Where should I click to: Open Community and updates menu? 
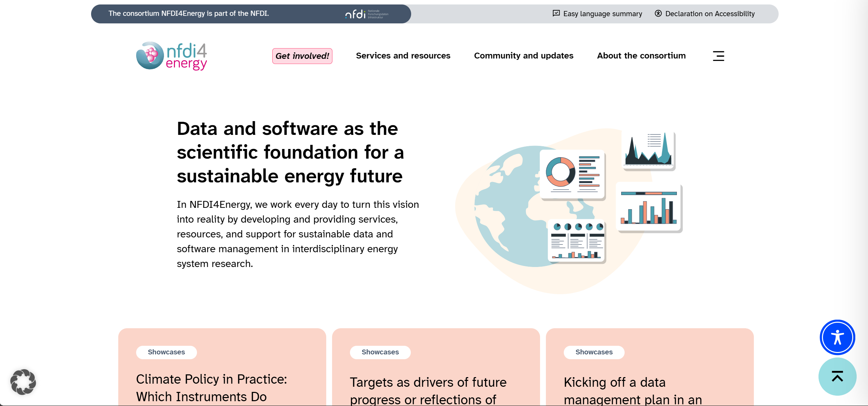524,56
